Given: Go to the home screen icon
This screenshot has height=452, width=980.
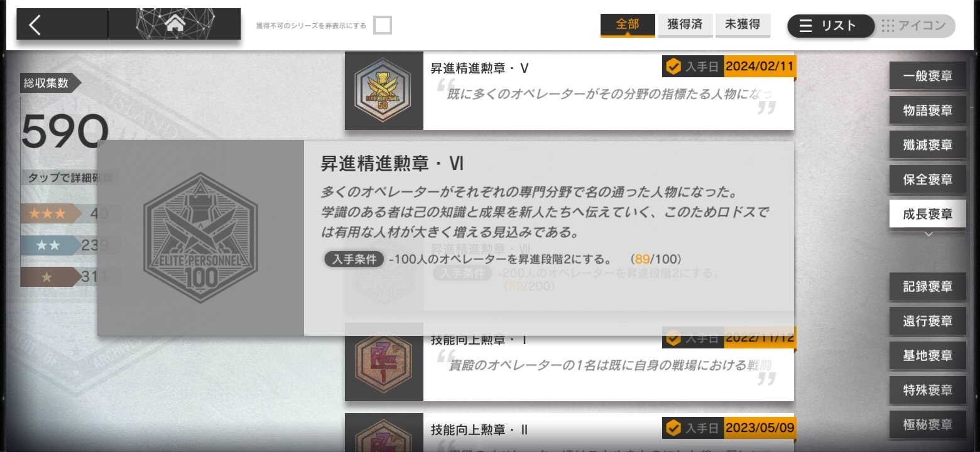Looking at the screenshot, I should point(175,24).
